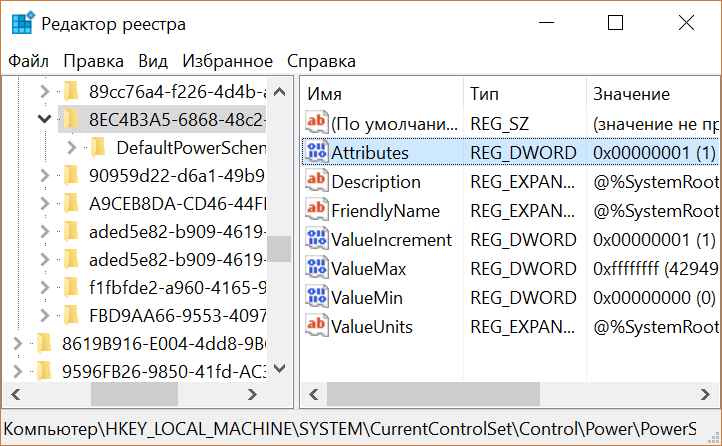
Task: Click tree pane horizontal scroll left arrow
Action: (x=16, y=394)
